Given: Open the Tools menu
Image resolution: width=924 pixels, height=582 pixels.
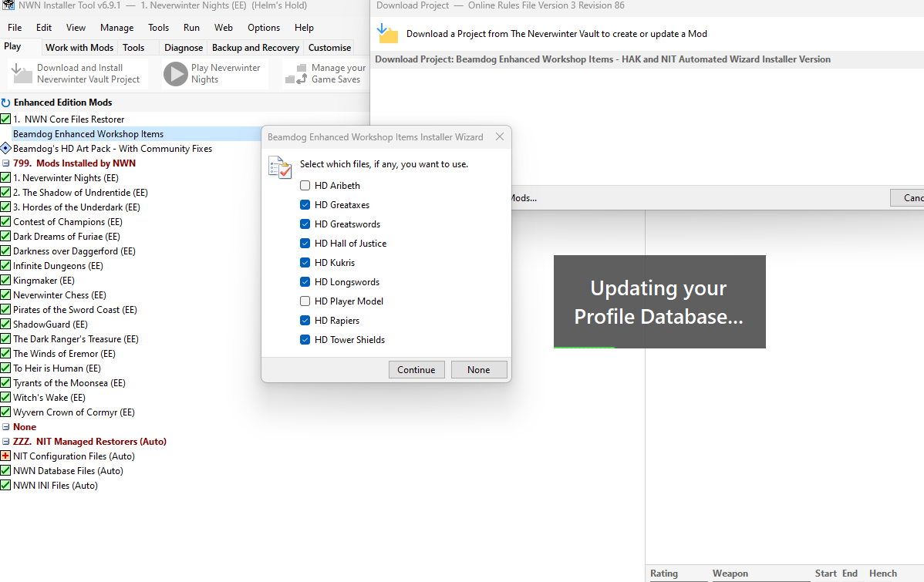Looking at the screenshot, I should [x=158, y=28].
